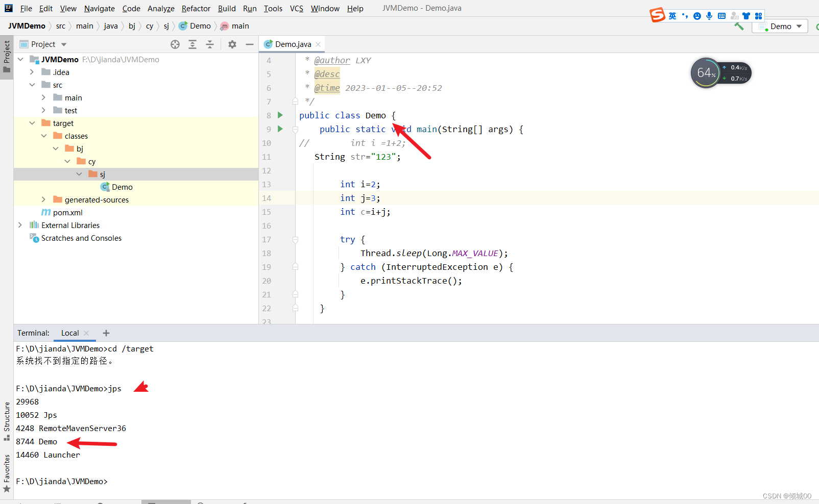Click the Demo class icon in breadcrumb
Image resolution: width=819 pixels, height=504 pixels.
pos(183,26)
